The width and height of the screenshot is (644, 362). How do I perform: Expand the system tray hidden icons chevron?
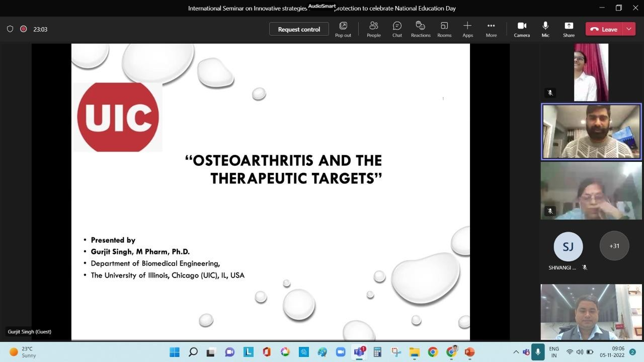pos(516,352)
